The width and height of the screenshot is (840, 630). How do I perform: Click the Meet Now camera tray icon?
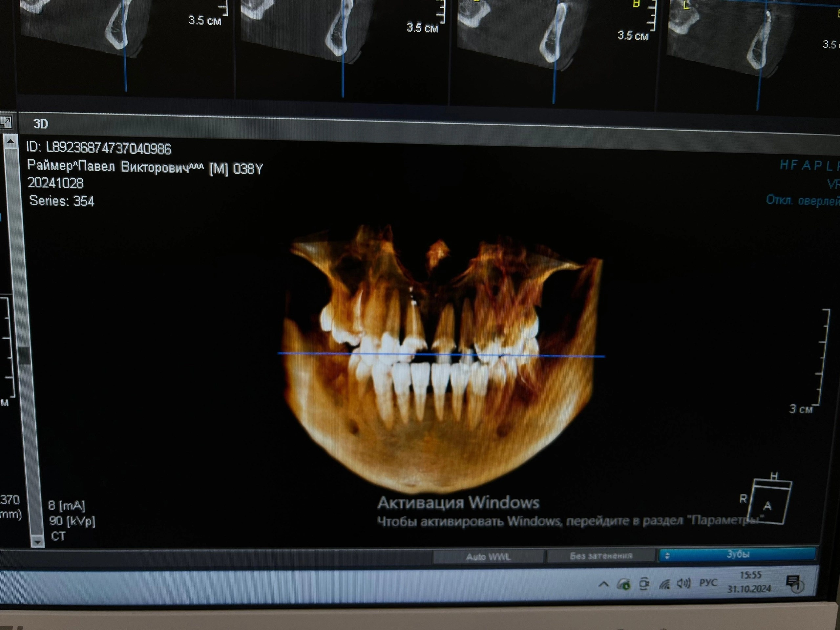pyautogui.click(x=644, y=584)
